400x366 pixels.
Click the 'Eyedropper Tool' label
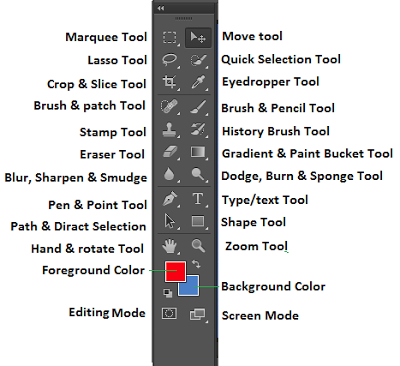[x=270, y=82]
